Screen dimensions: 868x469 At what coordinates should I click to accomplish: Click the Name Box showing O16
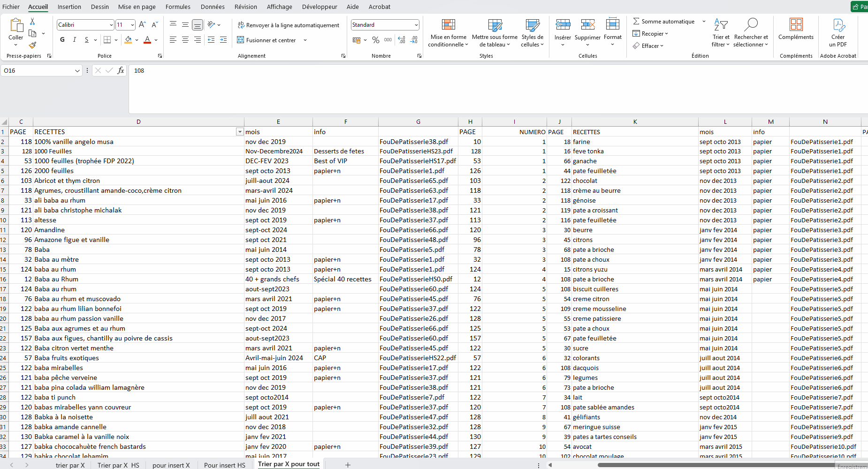point(38,71)
